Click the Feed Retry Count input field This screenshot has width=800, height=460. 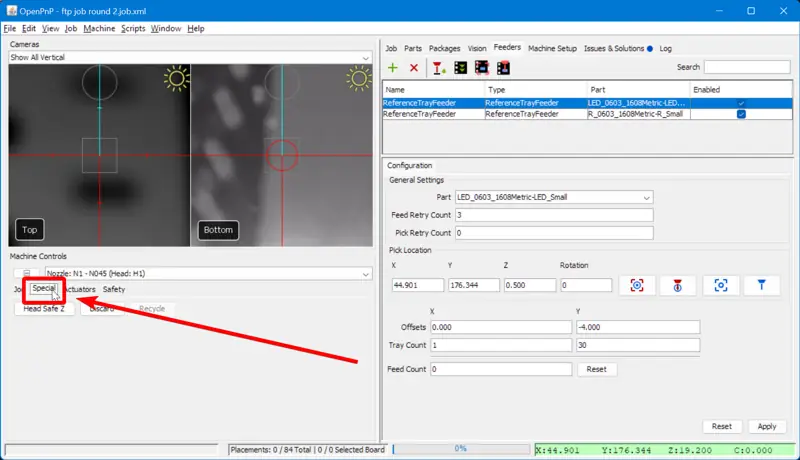[553, 215]
